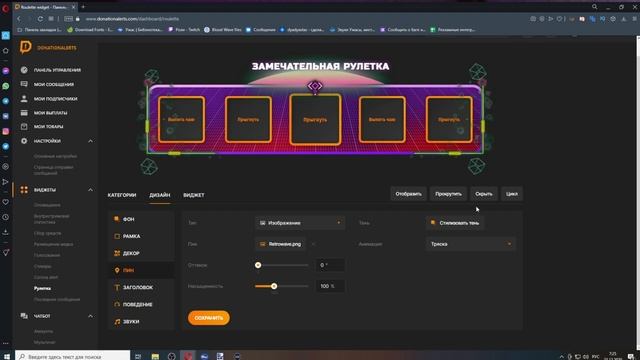
Task: Click the Отобразить button
Action: (x=408, y=194)
